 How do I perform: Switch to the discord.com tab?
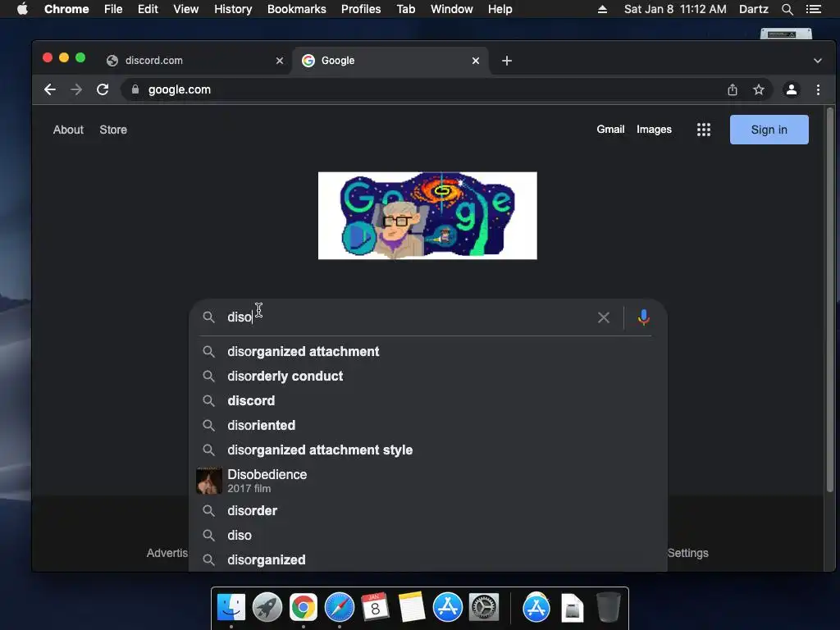click(x=195, y=61)
